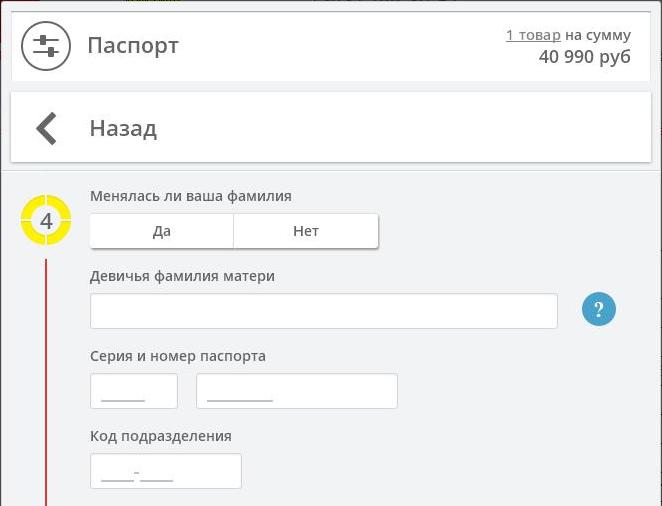This screenshot has height=506, width=662.
Task: Click the Девичья фамилия матери label
Action: point(182,276)
